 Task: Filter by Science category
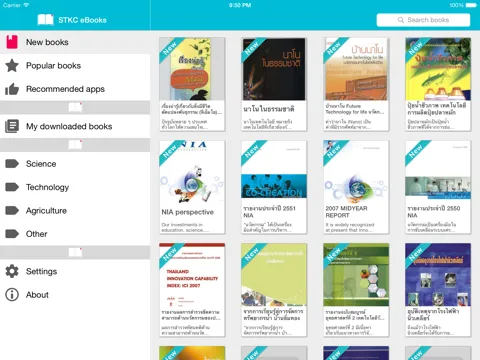click(75, 164)
